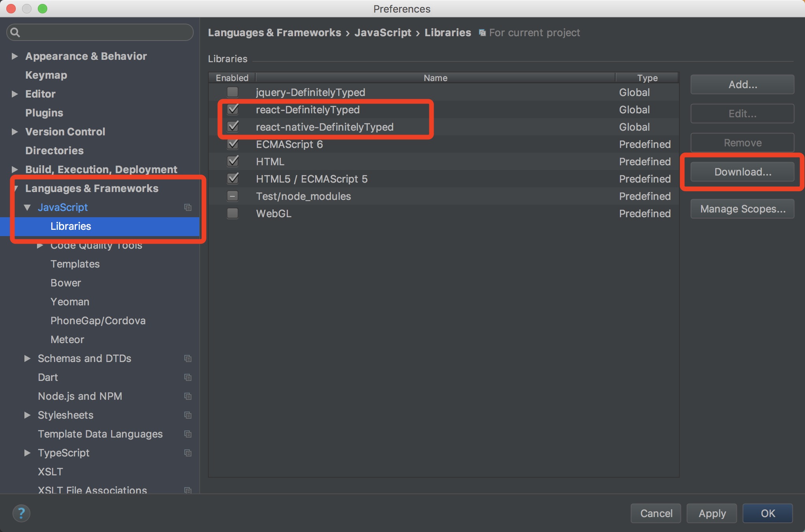Confirm with the OK button
The height and width of the screenshot is (532, 805).
click(x=768, y=514)
